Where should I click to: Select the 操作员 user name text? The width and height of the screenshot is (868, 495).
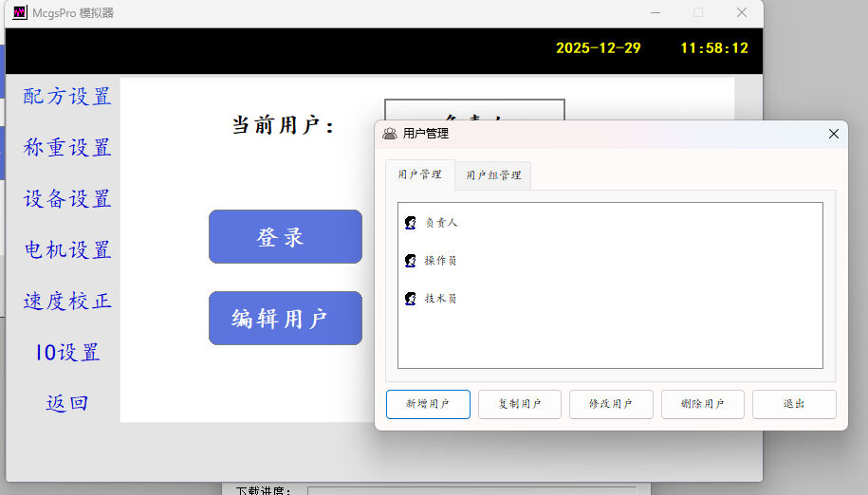tap(441, 261)
